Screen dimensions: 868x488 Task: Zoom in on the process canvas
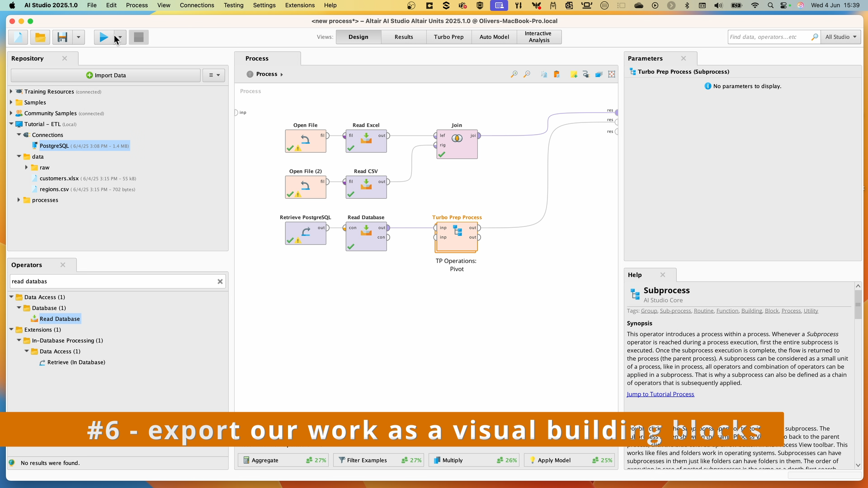[514, 74]
